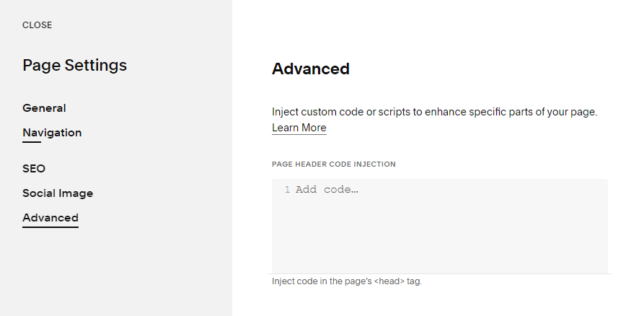Click the help text below the code editor
The image size is (644, 316).
[346, 281]
